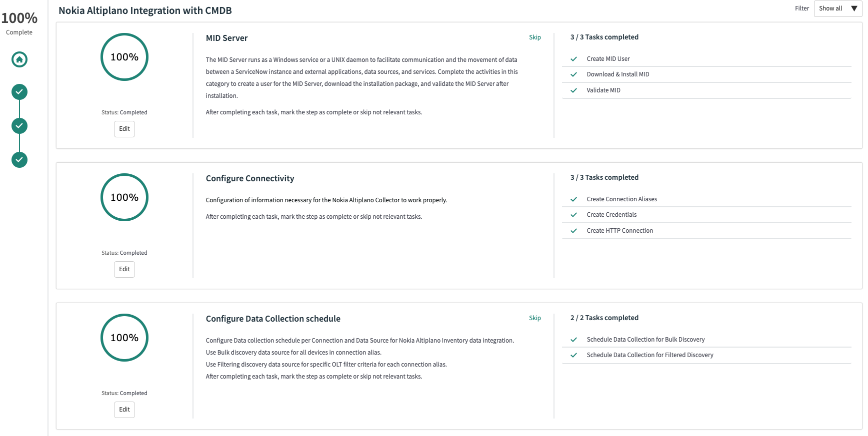The image size is (868, 436).
Task: Click checkmark beside Schedule Data Collection for Bulk Discovery
Action: (x=573, y=340)
